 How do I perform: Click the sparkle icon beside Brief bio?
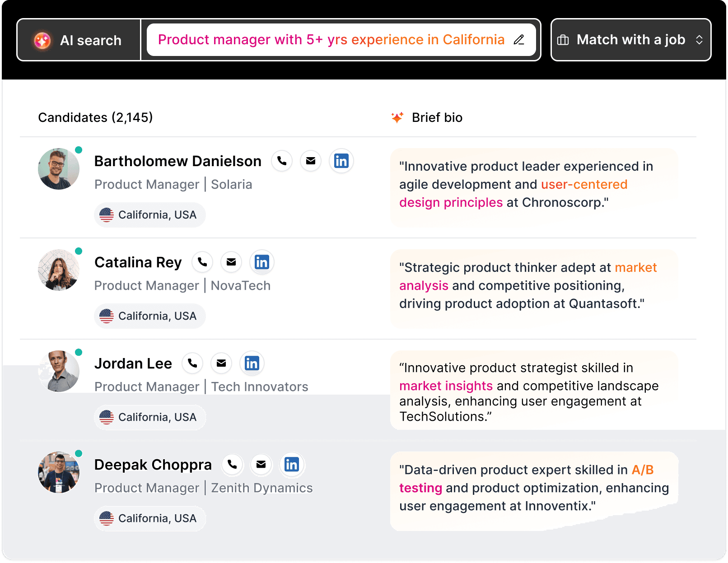(397, 117)
